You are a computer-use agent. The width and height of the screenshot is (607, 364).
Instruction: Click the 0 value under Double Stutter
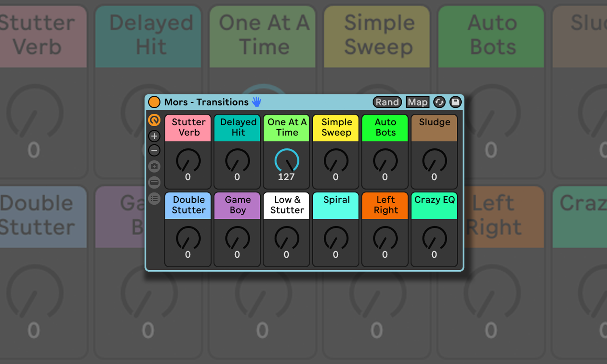click(188, 254)
